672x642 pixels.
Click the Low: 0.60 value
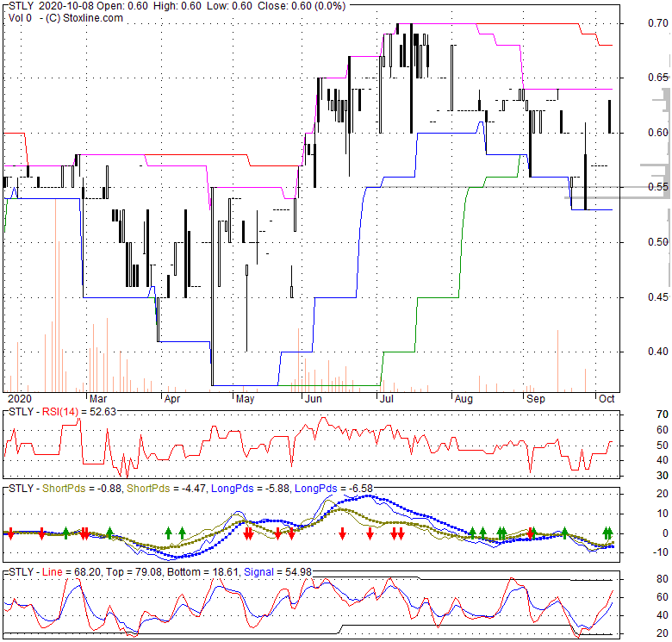coord(229,6)
